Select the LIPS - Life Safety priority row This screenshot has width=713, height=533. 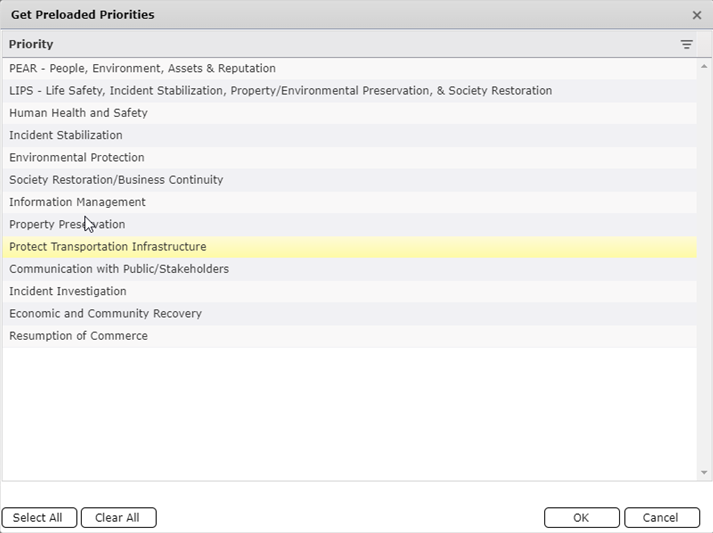280,91
